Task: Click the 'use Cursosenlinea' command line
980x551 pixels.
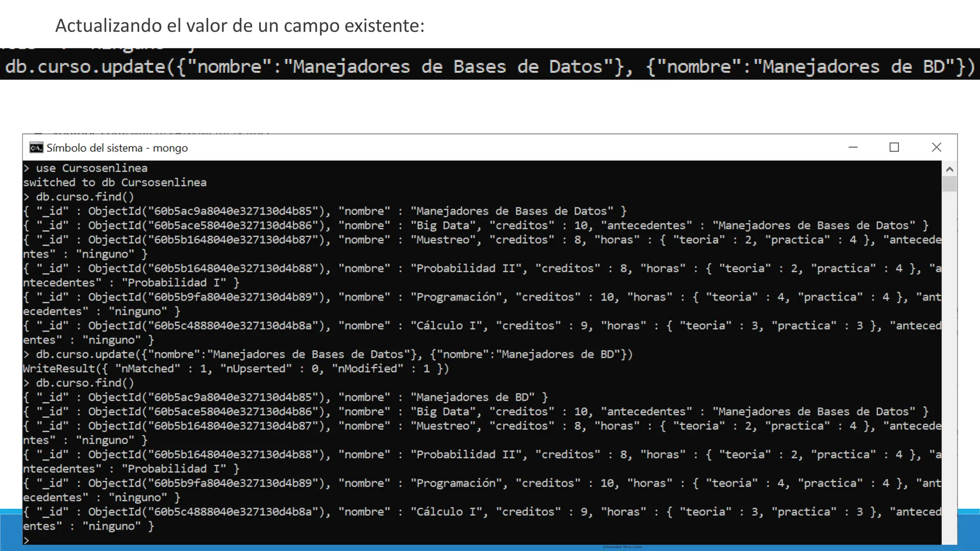Action: click(x=86, y=168)
